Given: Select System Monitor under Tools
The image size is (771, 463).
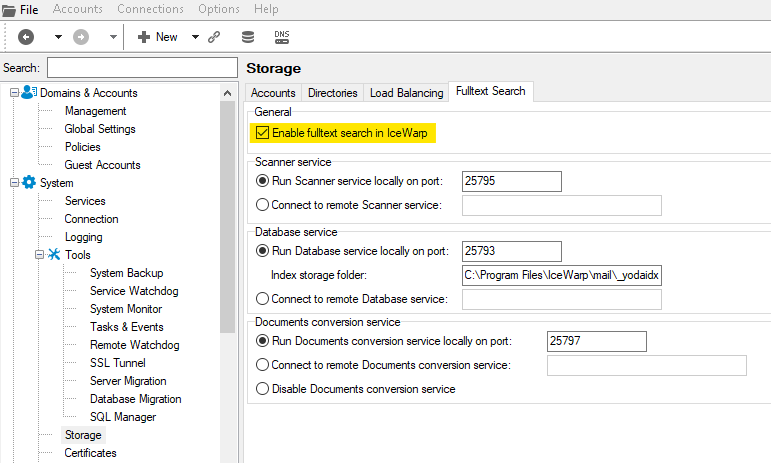Looking at the screenshot, I should click(126, 309).
